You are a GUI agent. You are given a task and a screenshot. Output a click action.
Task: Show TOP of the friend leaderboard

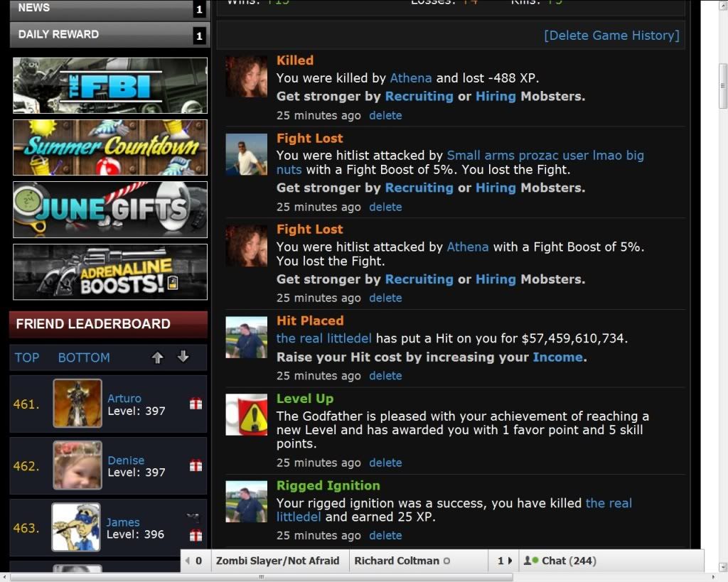point(27,357)
